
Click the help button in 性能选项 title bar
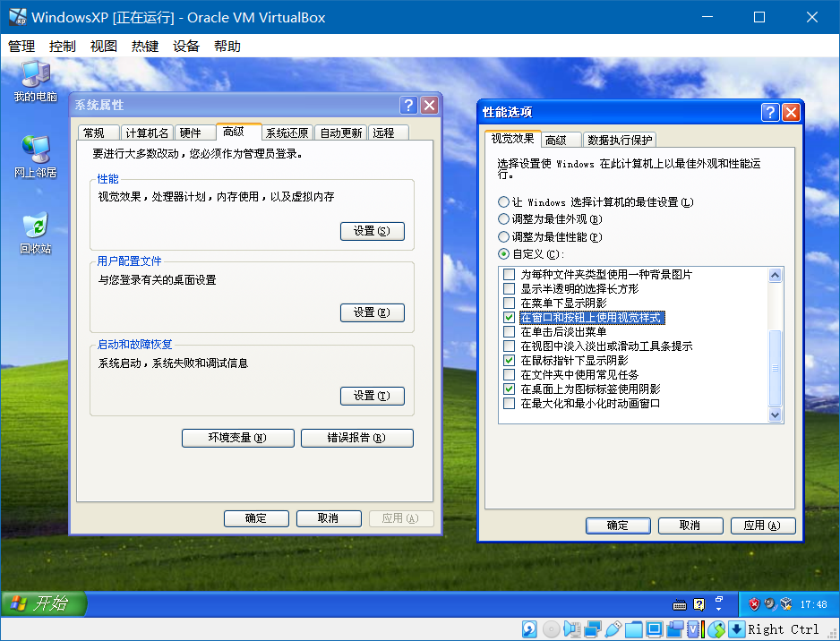coord(770,112)
